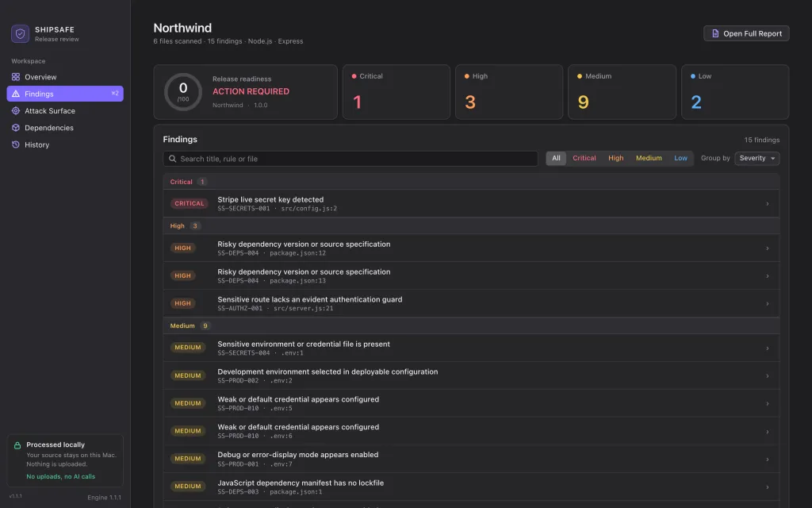
Task: Expand chevron for JavaScript lockfile finding
Action: click(768, 487)
